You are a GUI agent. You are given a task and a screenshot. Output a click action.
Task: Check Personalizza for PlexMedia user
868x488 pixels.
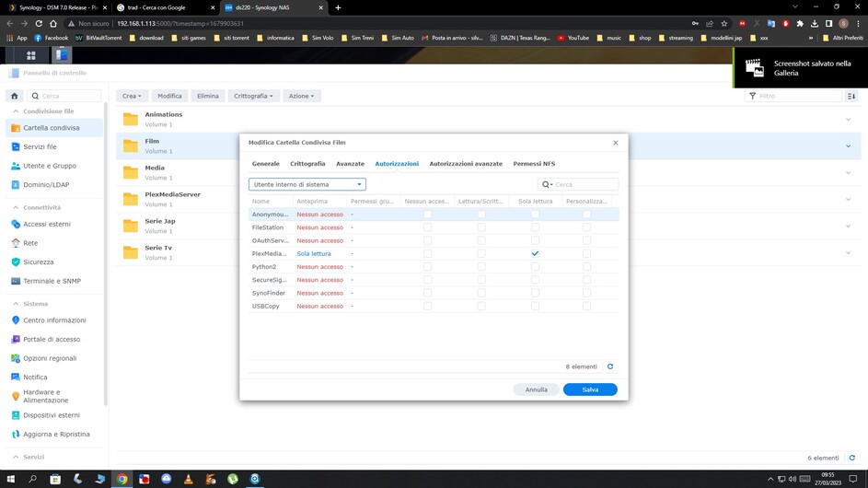(x=586, y=254)
